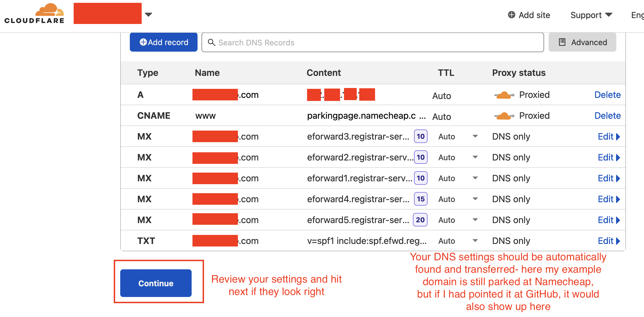
Task: Click the priority 20 badge on eforward5
Action: click(x=420, y=220)
